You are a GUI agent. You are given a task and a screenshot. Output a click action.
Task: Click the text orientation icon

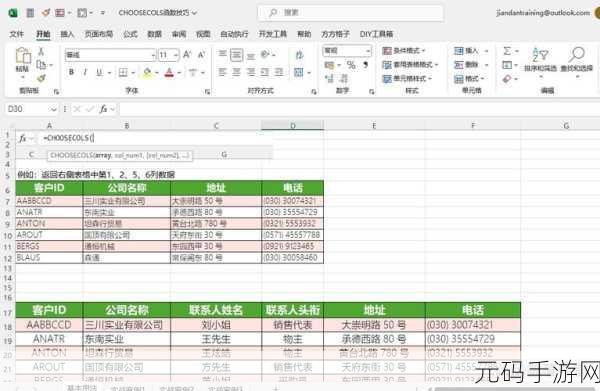266,55
